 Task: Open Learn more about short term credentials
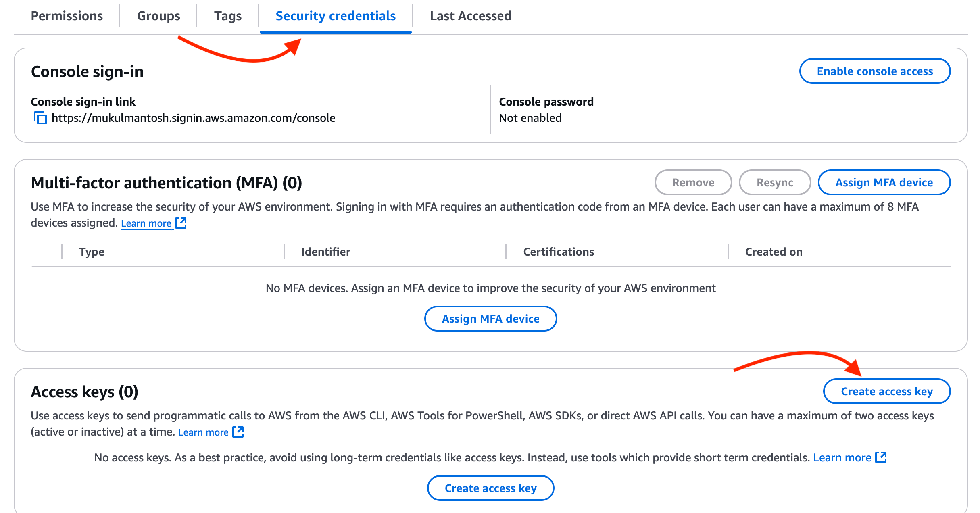click(x=842, y=458)
